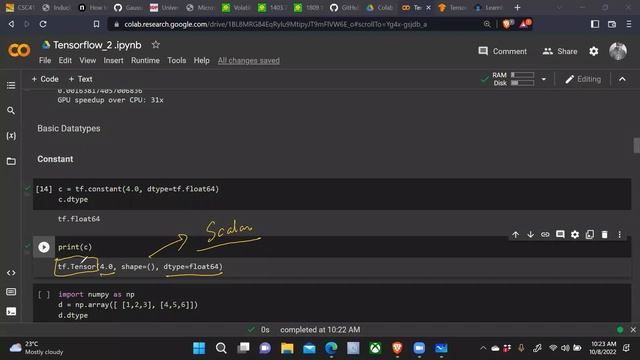Go back in the browser
Screen dimensions: 640x360
[11, 24]
